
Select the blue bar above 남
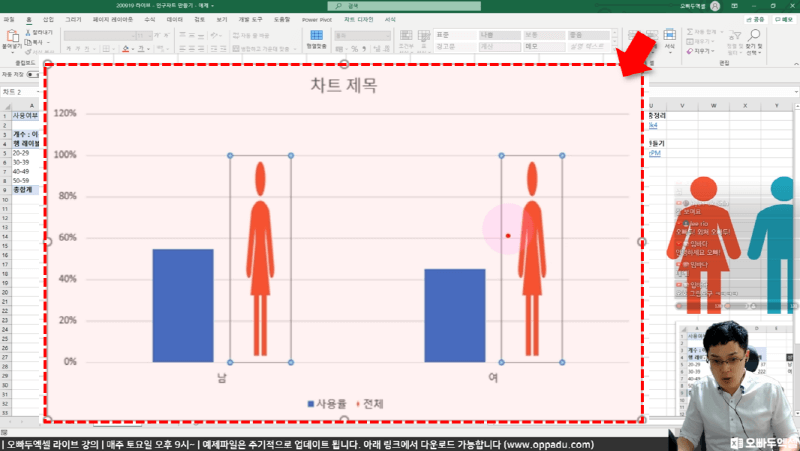tap(183, 306)
